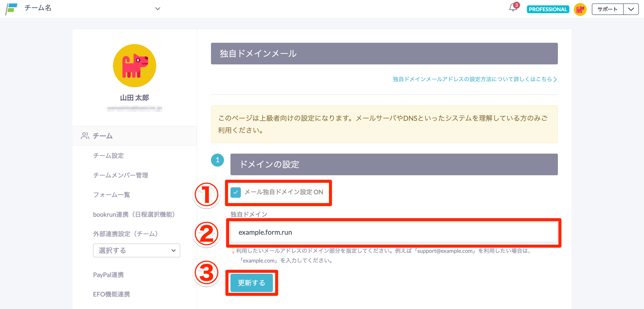
Task: Select フォーム一覧 in sidebar
Action: click(x=112, y=195)
